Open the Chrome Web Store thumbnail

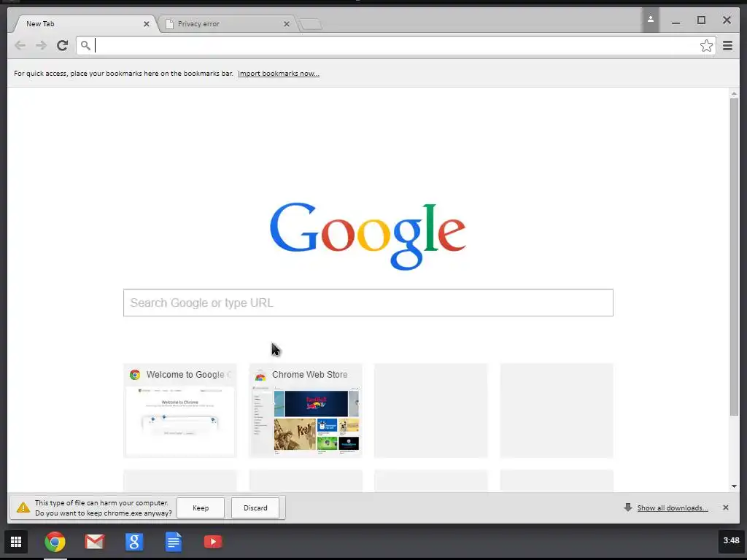coord(306,411)
